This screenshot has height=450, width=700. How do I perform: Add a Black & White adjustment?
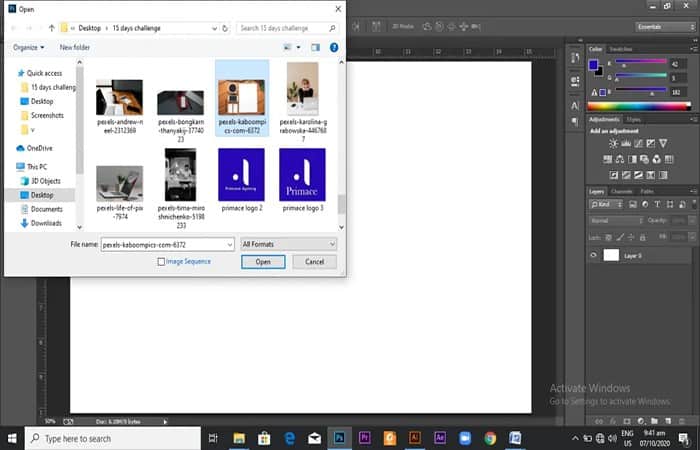tap(632, 159)
